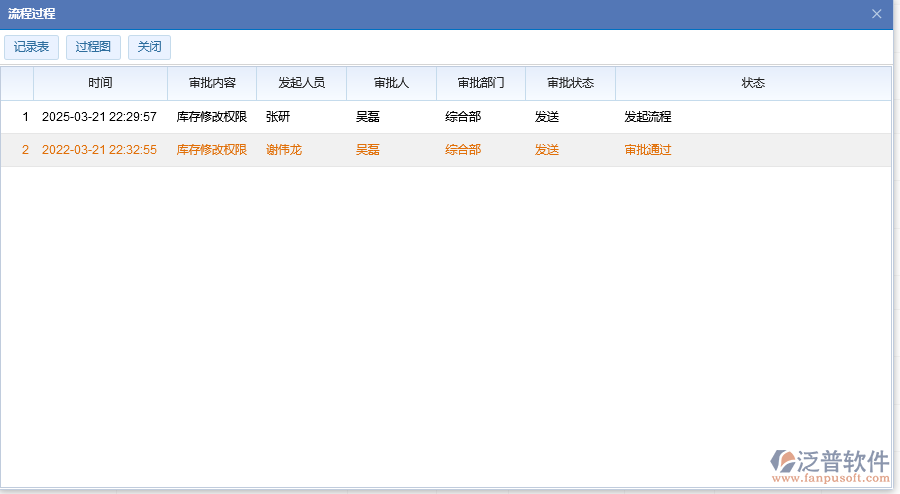900x494 pixels.
Task: Sort by the 审批状态 column header
Action: click(570, 83)
